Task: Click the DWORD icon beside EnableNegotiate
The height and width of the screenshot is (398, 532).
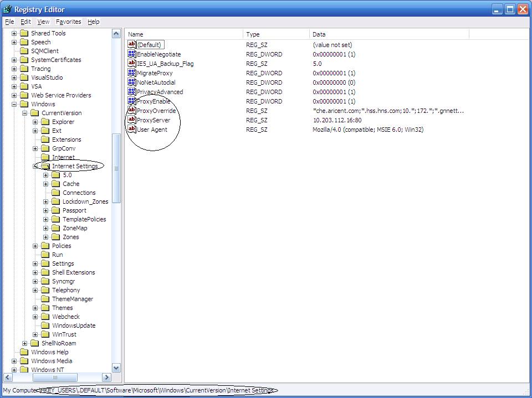Action: click(x=132, y=54)
